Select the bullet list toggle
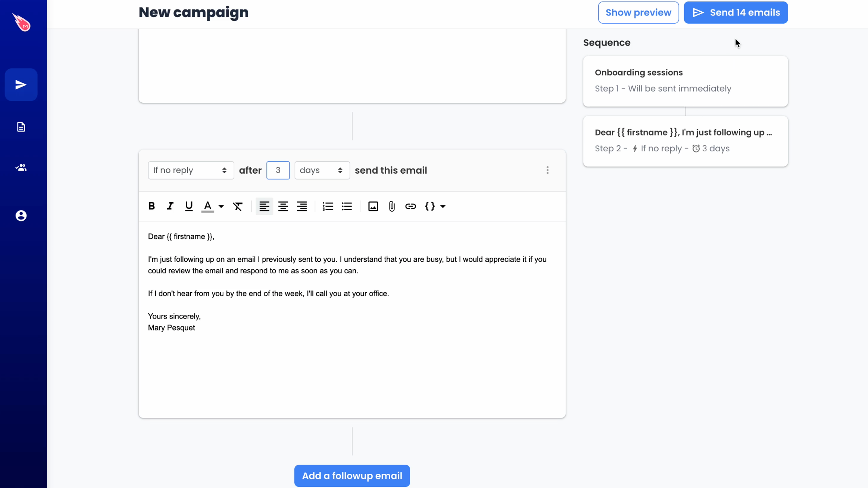The height and width of the screenshot is (488, 868). [347, 206]
